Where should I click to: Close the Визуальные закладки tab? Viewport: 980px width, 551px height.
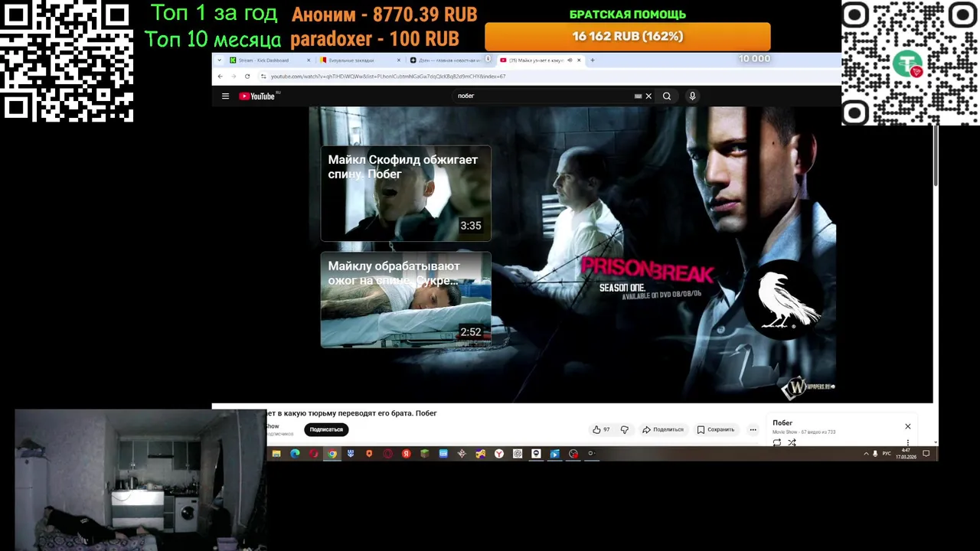(x=398, y=60)
